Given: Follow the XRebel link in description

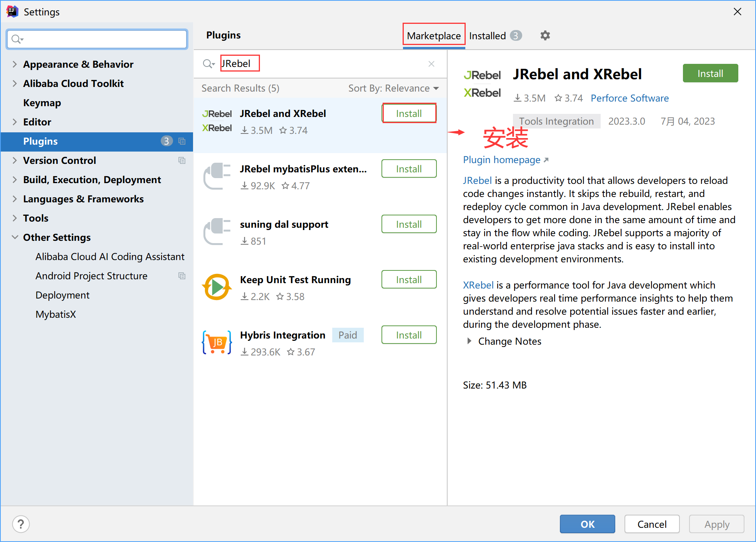Looking at the screenshot, I should point(478,285).
